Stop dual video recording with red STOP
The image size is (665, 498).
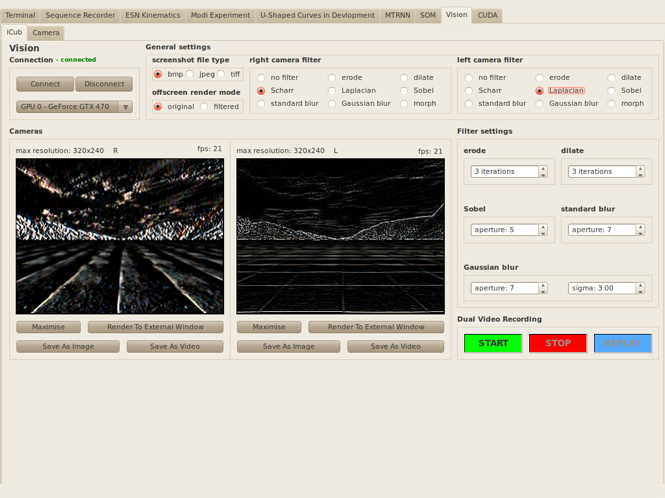pyautogui.click(x=558, y=343)
